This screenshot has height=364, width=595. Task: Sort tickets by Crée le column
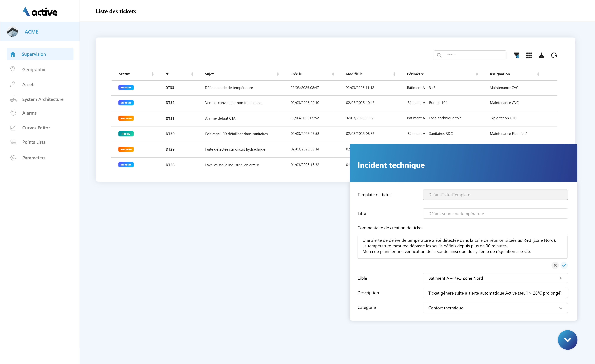point(333,74)
